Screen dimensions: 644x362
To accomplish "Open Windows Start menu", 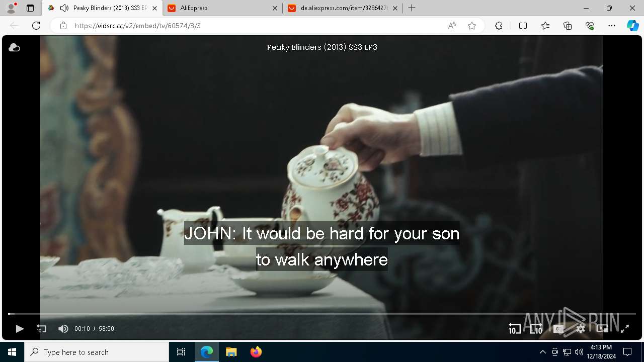I will point(12,352).
